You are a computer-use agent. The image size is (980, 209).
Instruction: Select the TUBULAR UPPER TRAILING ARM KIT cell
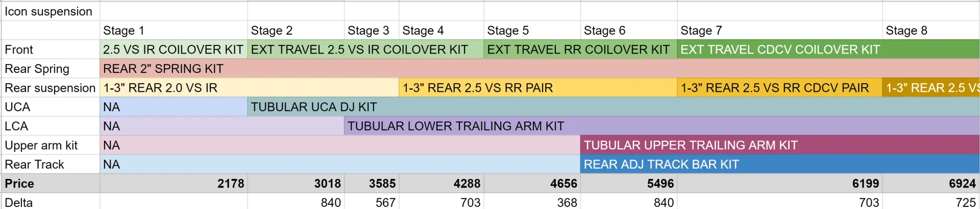click(780, 145)
